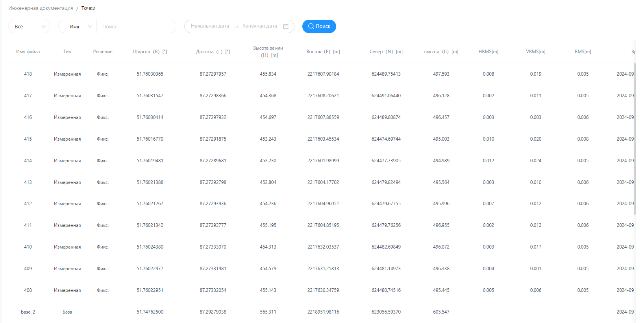Click the 'высота (h)' column header
The width and height of the screenshot is (644, 323).
tap(441, 52)
